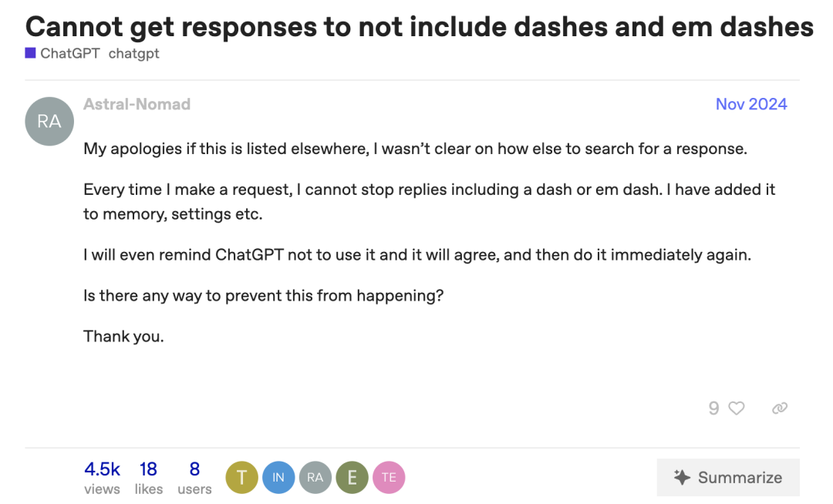Click the Nov 2024 post date
Screen dimensions: 833x504
[750, 104]
